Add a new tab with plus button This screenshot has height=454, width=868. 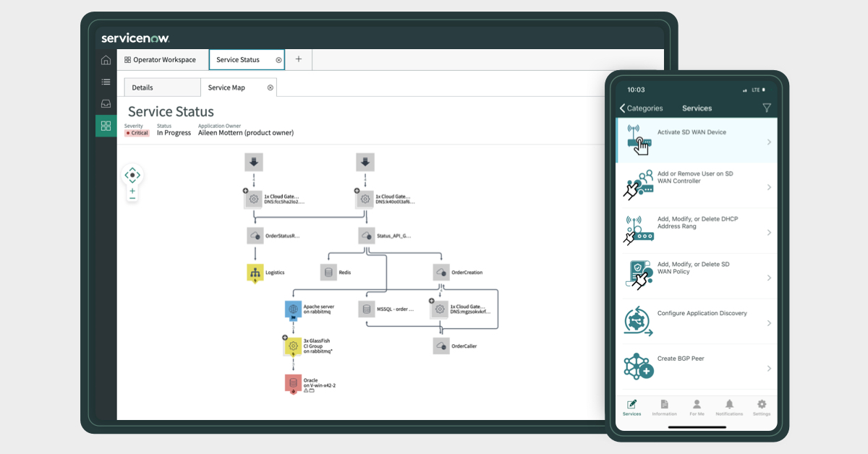click(299, 59)
